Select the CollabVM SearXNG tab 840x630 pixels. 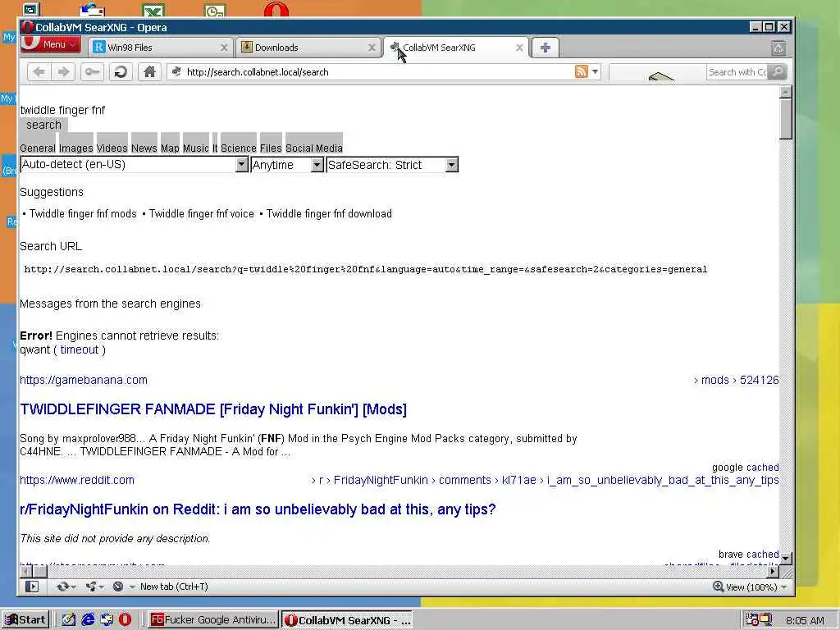456,47
